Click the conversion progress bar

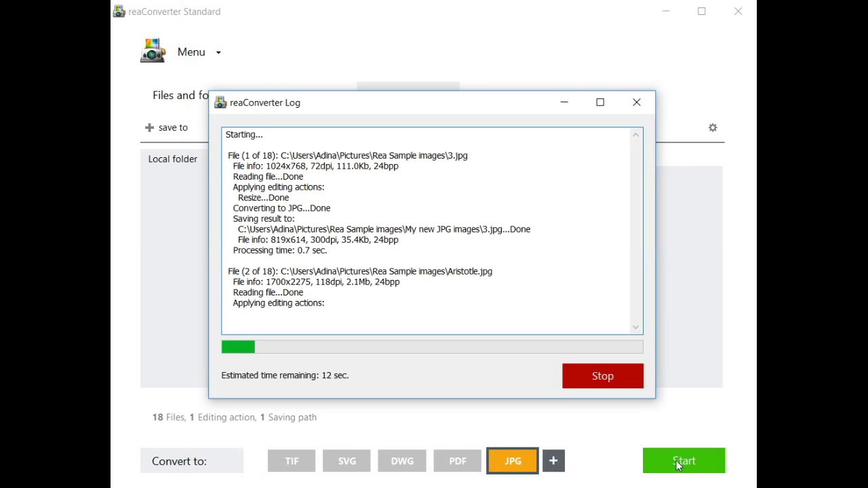432,347
